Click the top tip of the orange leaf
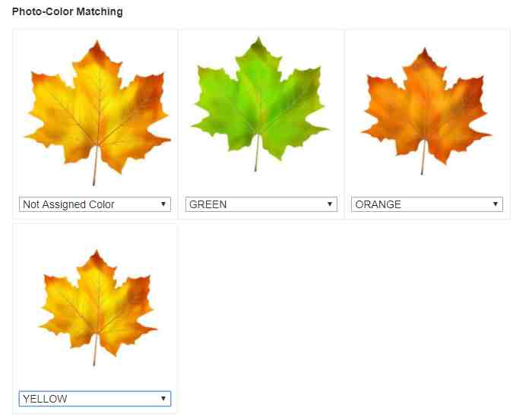 pos(424,51)
